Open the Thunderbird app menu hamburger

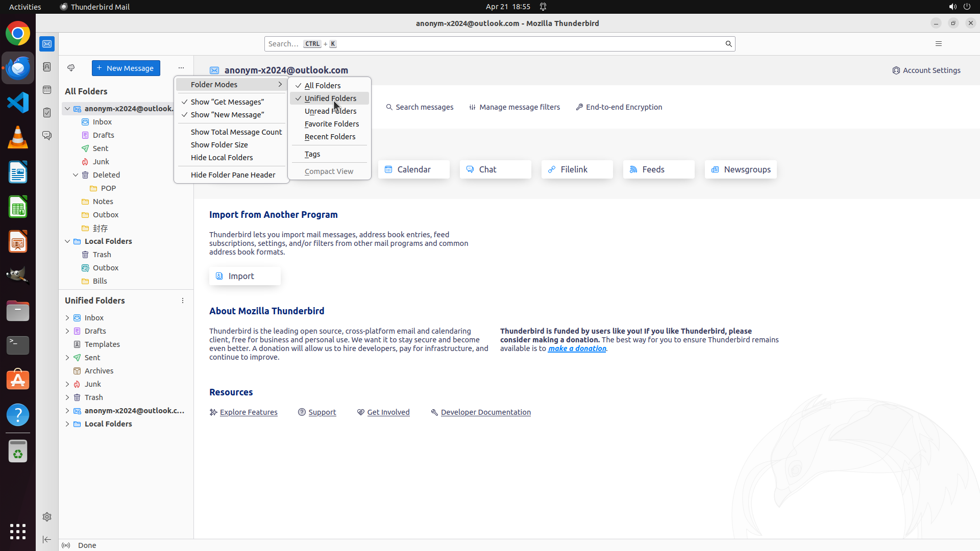pyautogui.click(x=938, y=44)
